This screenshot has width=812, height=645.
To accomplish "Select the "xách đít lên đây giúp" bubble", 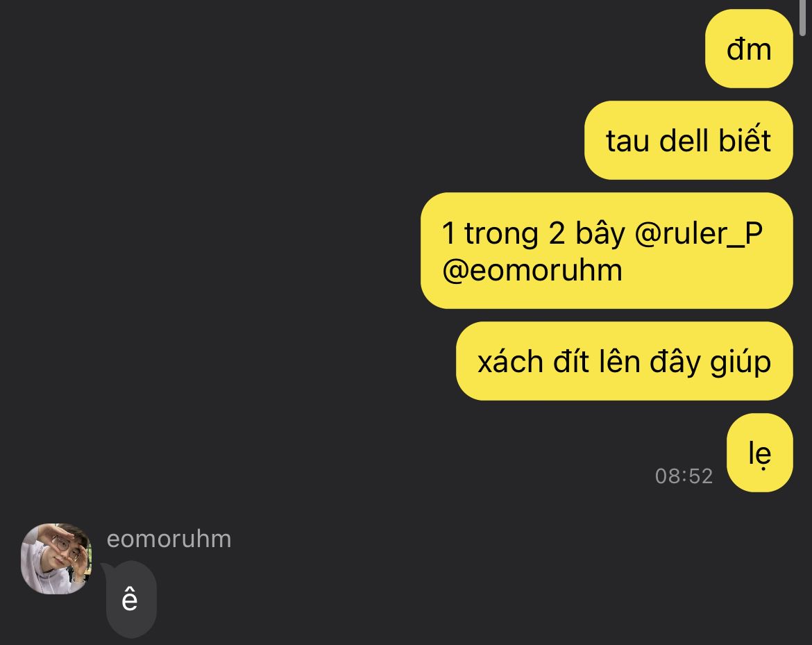I will tap(624, 361).
